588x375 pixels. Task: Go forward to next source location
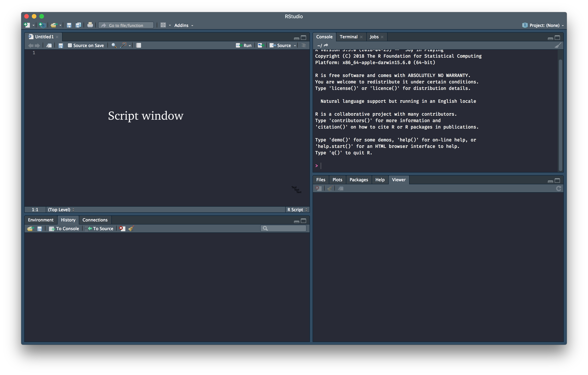coord(37,46)
